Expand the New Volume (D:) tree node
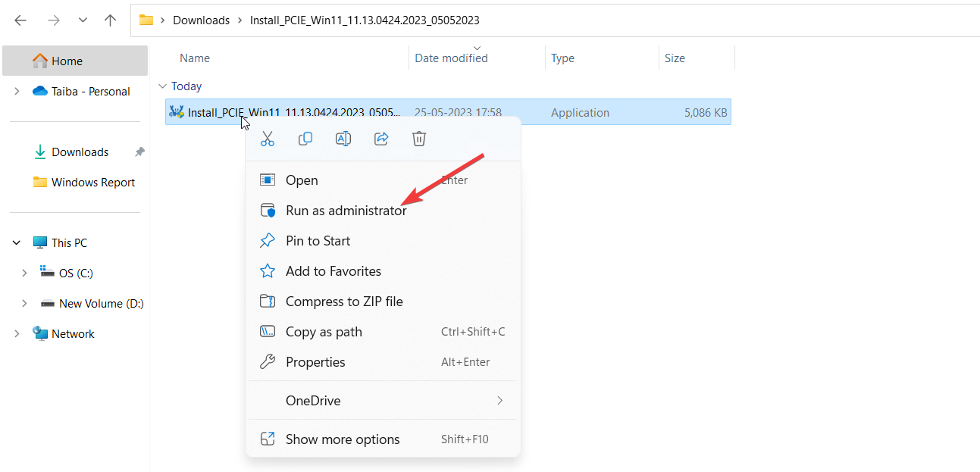The width and height of the screenshot is (980, 472). pyautogui.click(x=24, y=303)
